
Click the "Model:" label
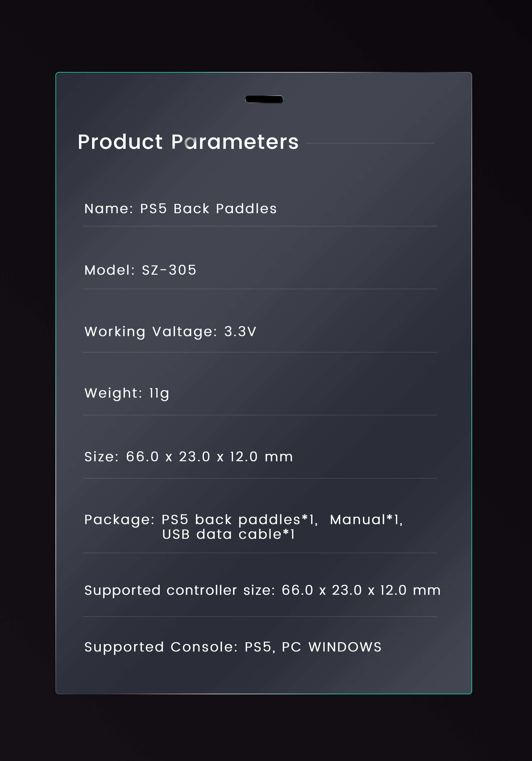110,270
